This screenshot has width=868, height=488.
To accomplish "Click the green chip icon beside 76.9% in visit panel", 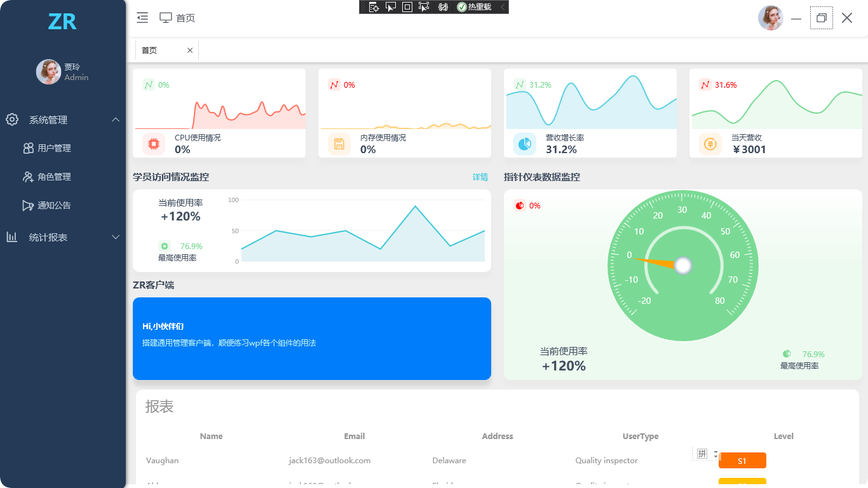I will point(165,246).
